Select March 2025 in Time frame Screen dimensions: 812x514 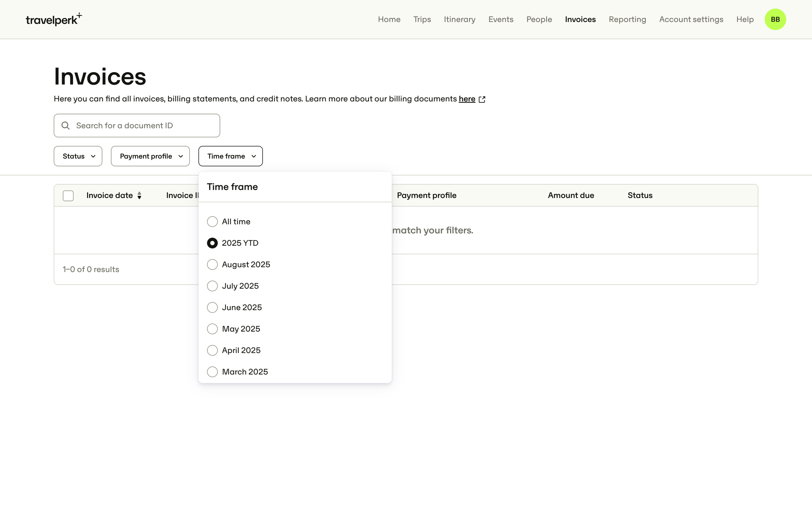(x=212, y=372)
